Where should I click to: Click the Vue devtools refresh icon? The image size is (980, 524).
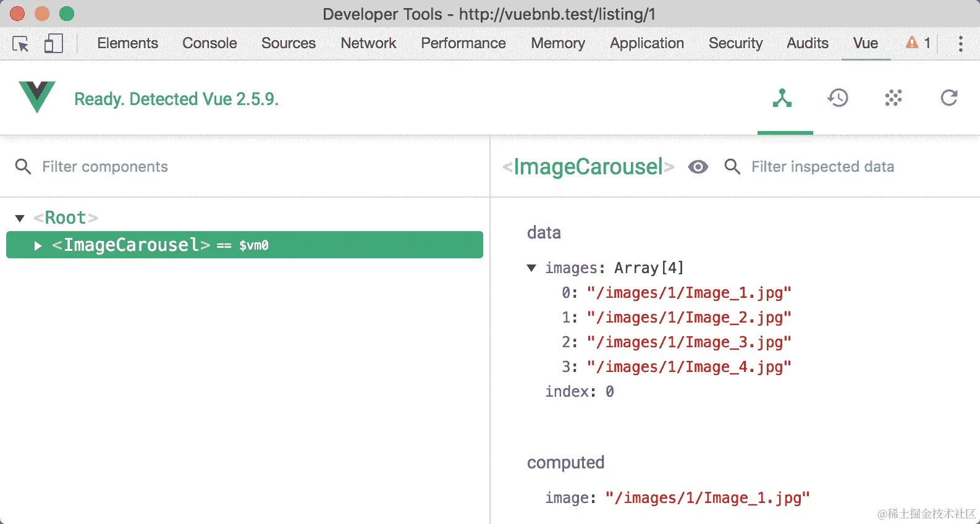pyautogui.click(x=949, y=98)
